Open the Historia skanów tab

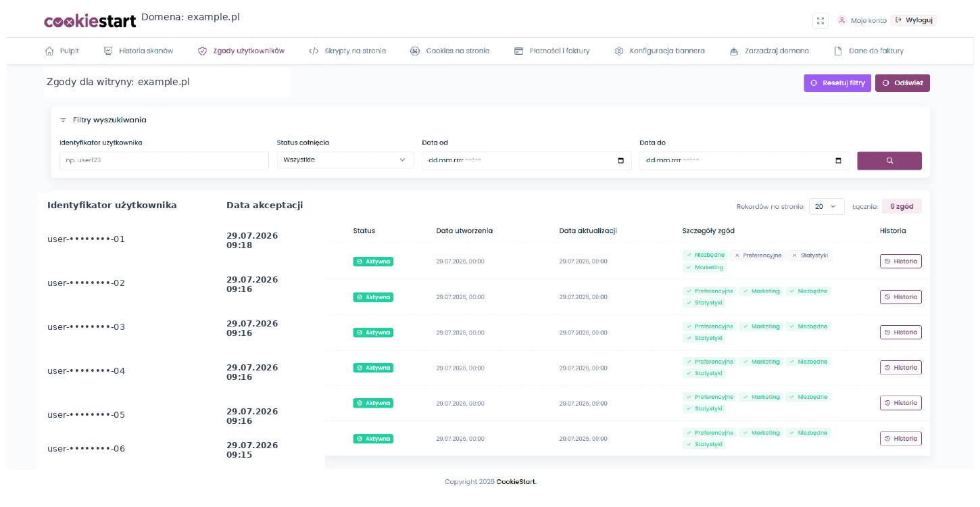pos(139,51)
